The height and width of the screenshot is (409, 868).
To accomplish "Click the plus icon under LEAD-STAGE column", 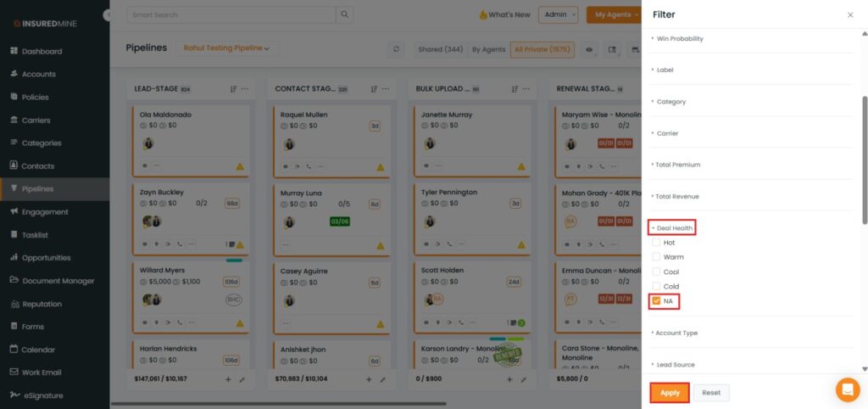I will click(227, 379).
